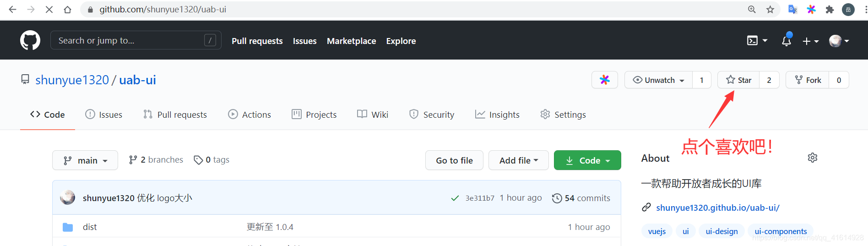
Task: Open the Wiki tab
Action: [373, 115]
